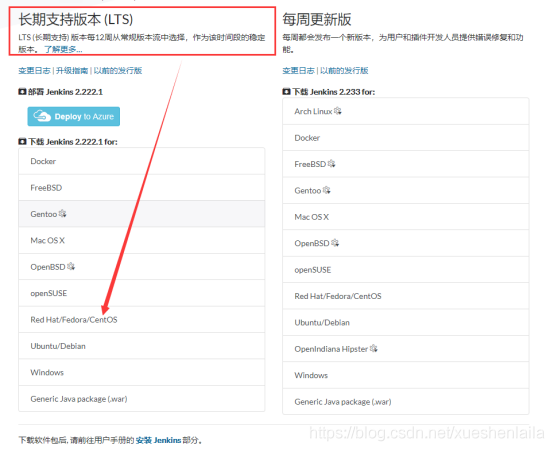The image size is (554, 451).
Task: Open the weekly 变更日志 link
Action: click(x=298, y=71)
